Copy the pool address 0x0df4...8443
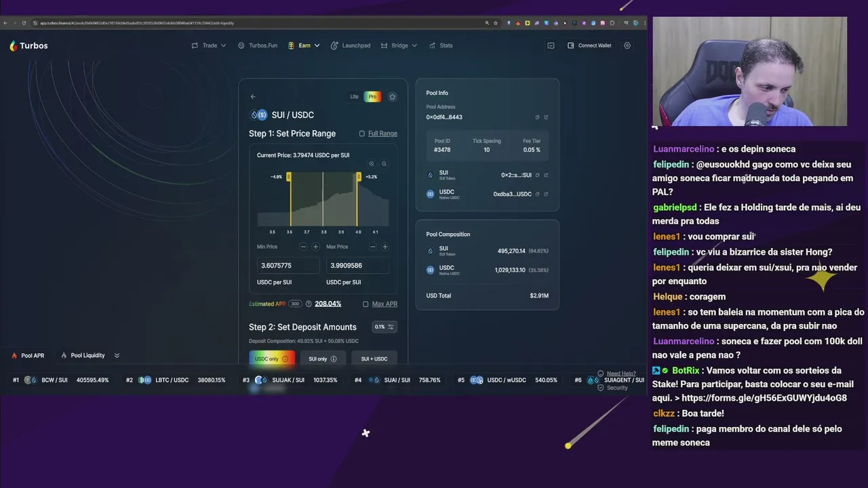 (537, 117)
